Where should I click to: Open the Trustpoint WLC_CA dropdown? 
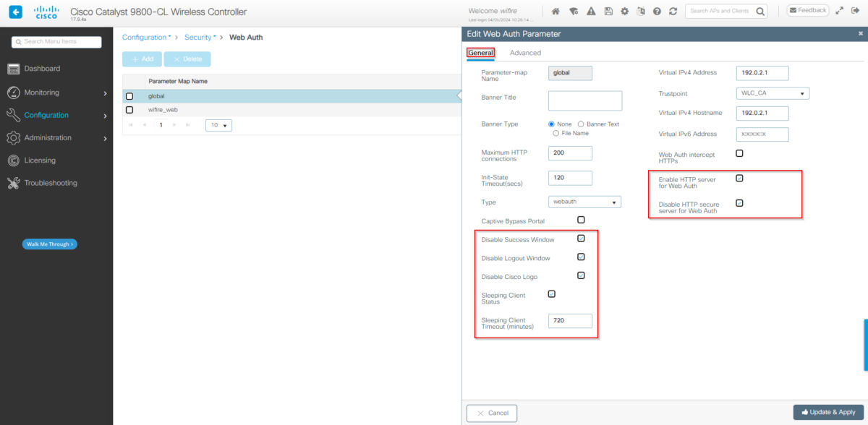[x=773, y=93]
